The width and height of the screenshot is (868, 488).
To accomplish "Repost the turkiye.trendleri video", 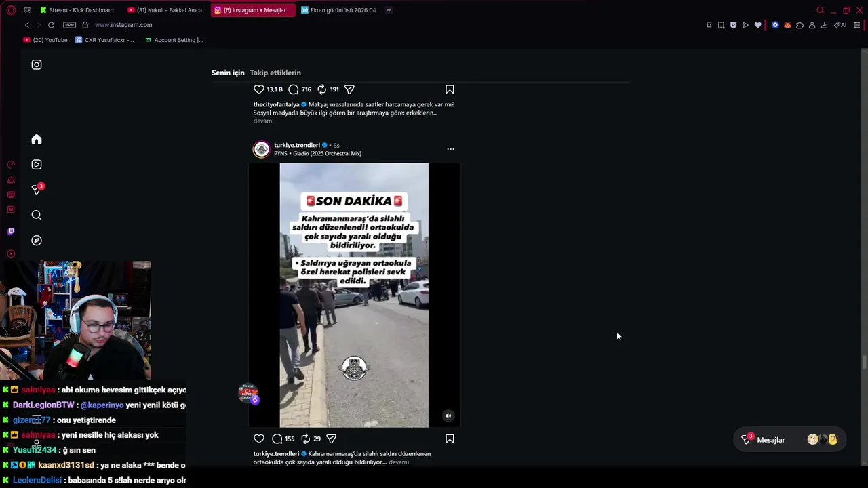I will coord(305,439).
